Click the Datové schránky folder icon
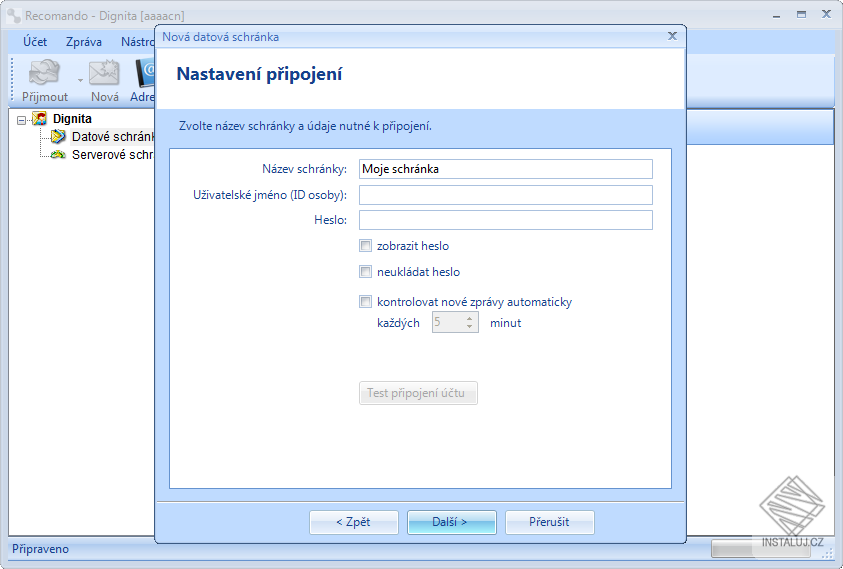Viewport: 843px width, 569px height. pos(58,137)
